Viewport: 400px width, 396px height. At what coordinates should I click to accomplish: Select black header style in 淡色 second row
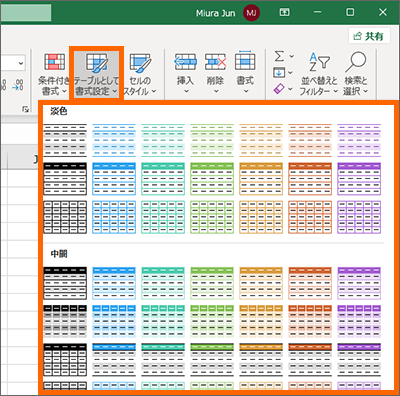65,179
